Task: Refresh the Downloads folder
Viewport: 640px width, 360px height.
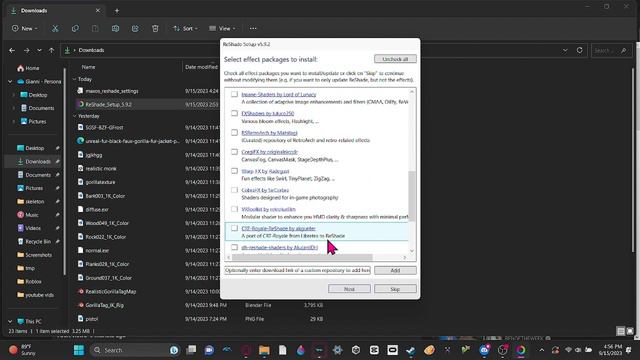Action: pos(580,50)
